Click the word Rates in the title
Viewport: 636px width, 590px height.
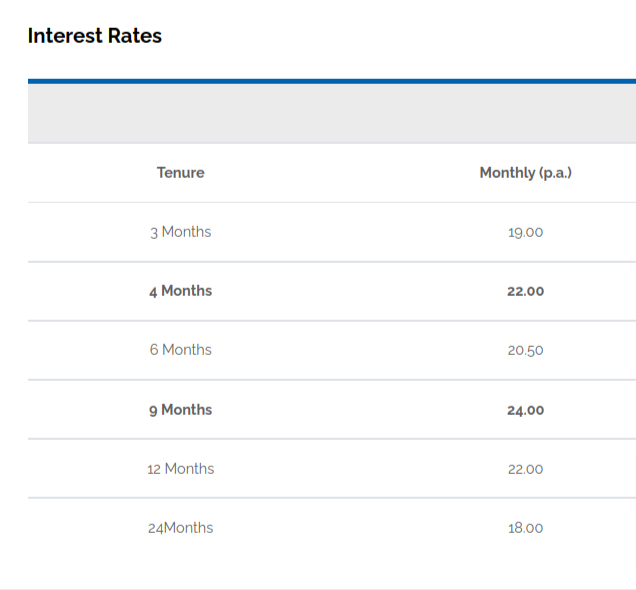pos(135,36)
